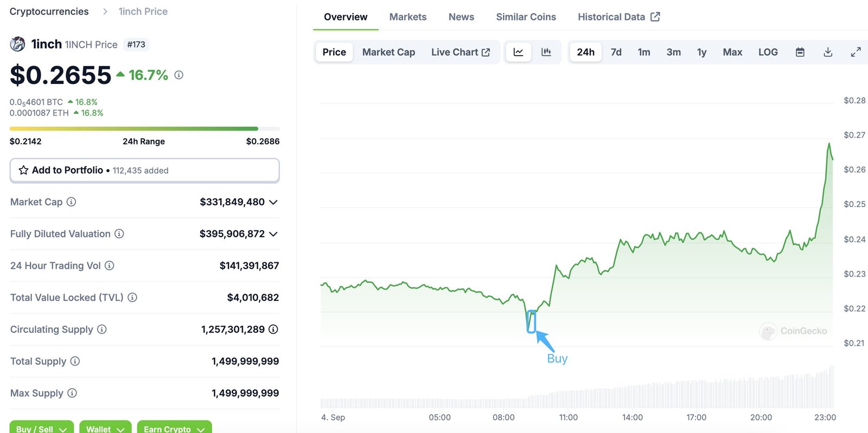Click the external link icon beside Historical Data
868x433 pixels.
(655, 17)
